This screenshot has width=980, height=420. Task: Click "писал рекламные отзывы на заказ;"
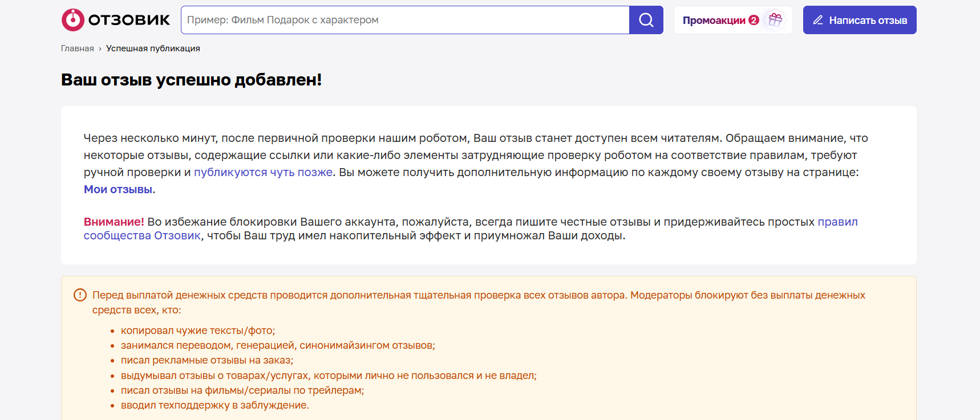coord(207,360)
